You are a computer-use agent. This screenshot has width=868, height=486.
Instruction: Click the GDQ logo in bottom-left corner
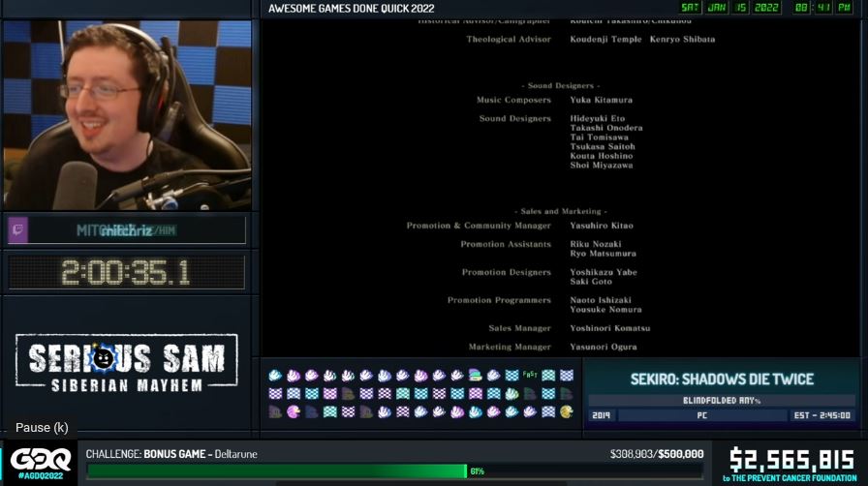click(40, 460)
